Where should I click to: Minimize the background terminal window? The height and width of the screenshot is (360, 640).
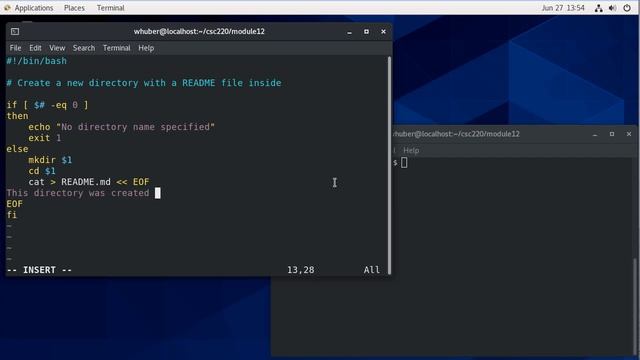coord(595,134)
